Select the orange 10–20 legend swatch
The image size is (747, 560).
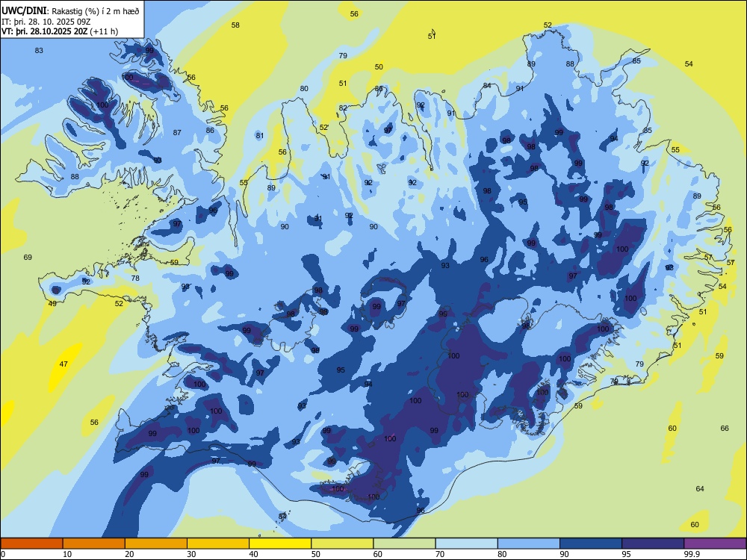coord(94,544)
